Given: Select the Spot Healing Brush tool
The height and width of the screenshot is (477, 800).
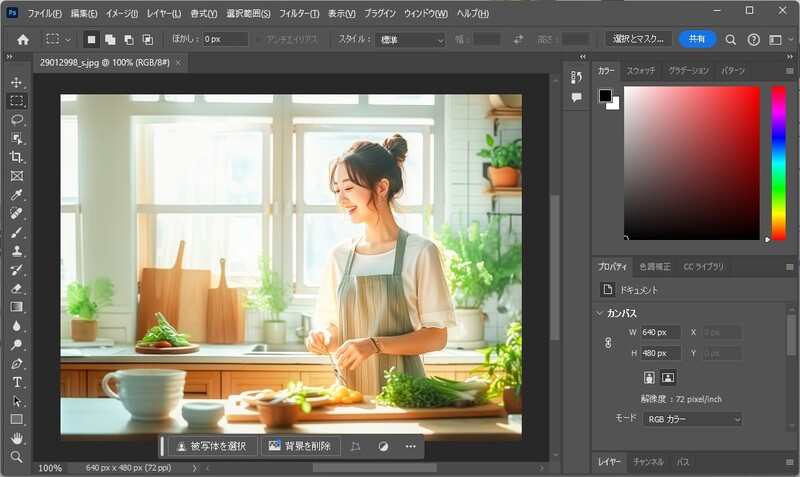Looking at the screenshot, I should point(16,213).
